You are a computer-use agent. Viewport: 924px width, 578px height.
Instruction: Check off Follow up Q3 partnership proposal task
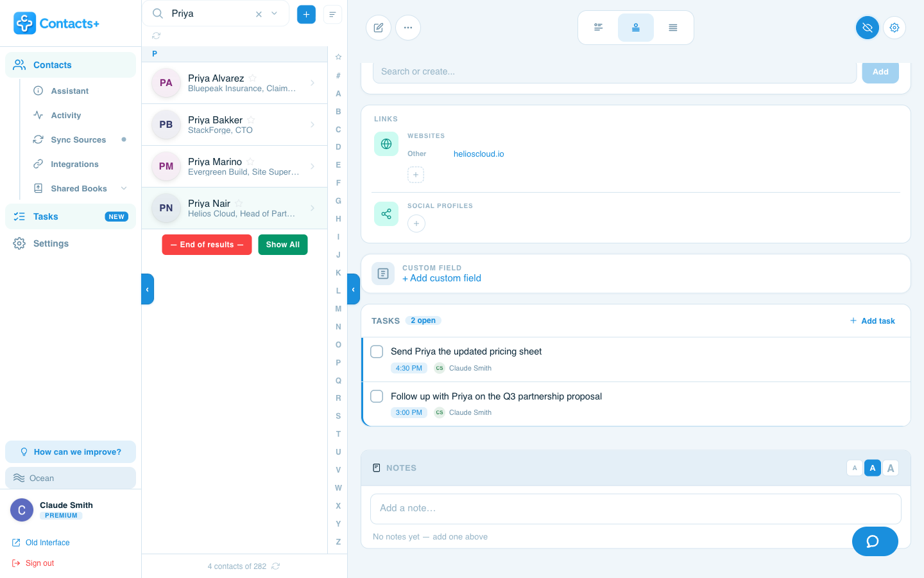(x=377, y=396)
